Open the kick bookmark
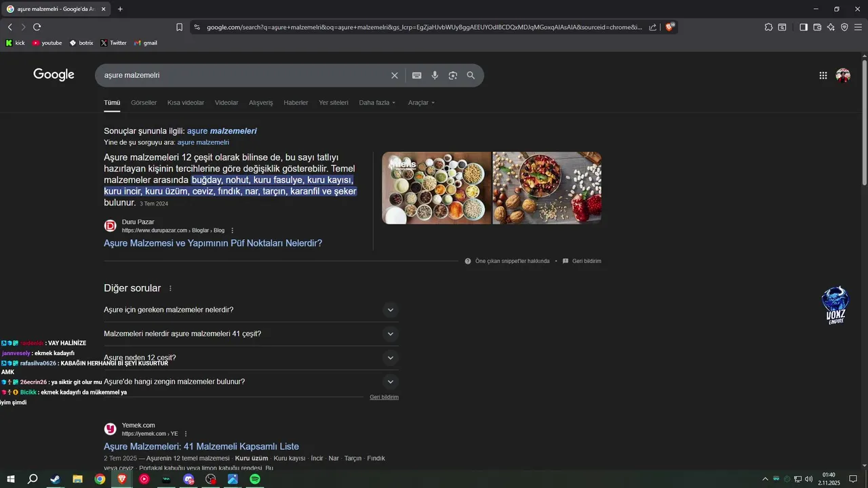 16,43
